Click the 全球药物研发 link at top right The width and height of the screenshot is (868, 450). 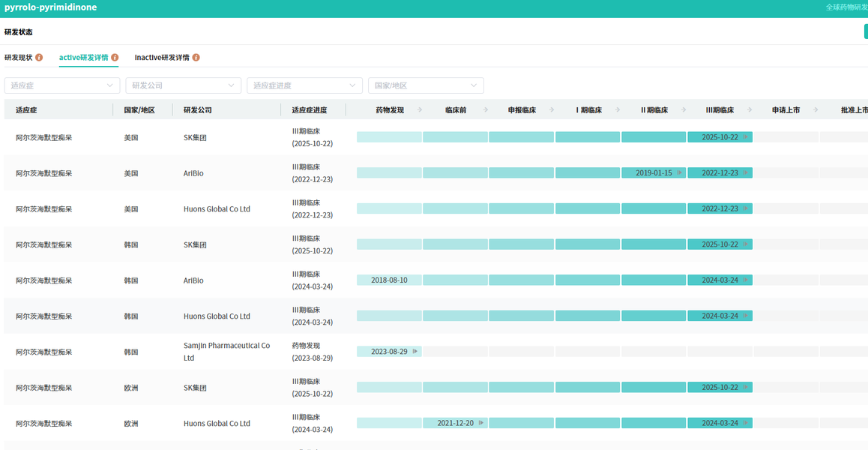pyautogui.click(x=846, y=7)
